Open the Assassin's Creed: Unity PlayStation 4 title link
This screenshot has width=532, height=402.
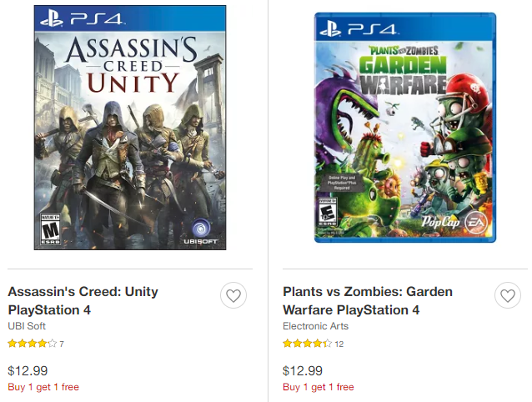click(83, 300)
